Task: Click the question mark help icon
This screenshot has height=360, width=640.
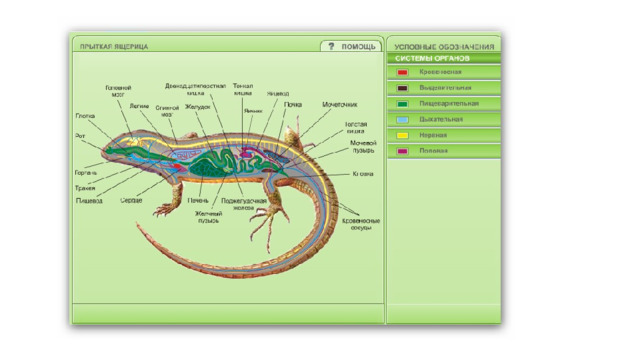Action: [x=331, y=47]
